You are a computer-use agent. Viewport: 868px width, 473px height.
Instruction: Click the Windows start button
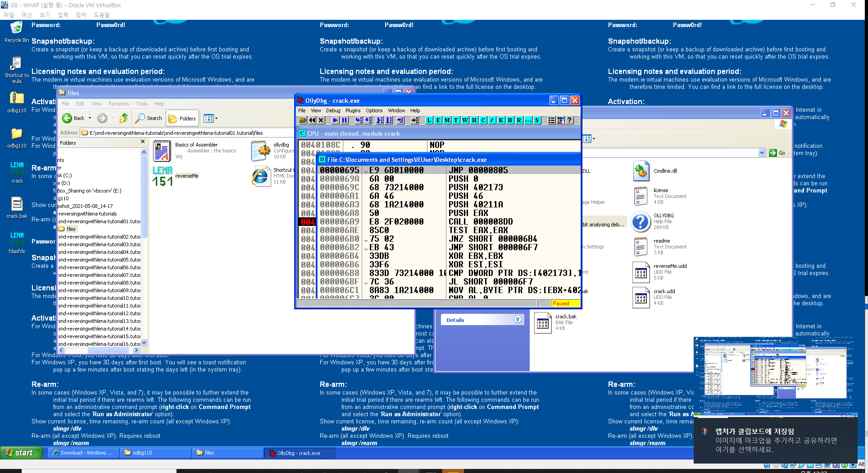[21, 453]
